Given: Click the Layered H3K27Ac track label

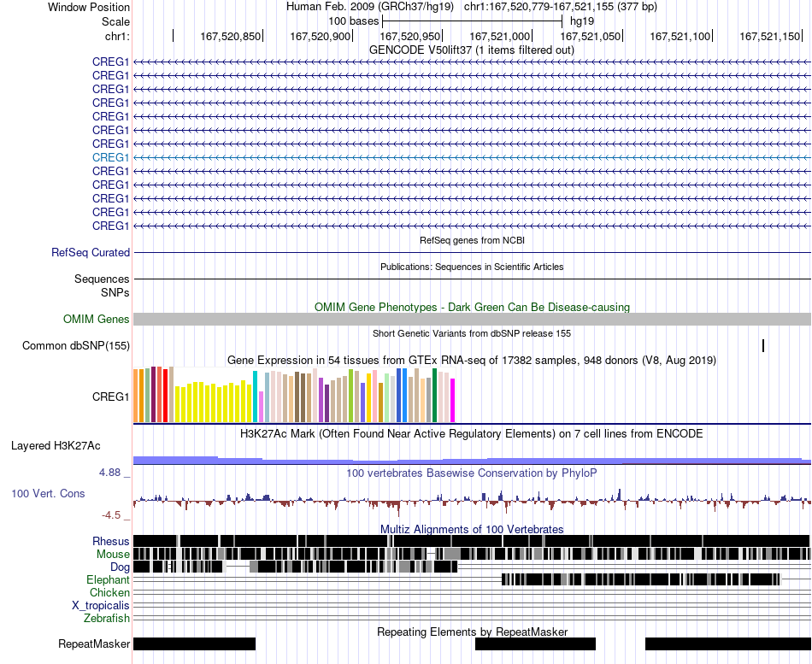Looking at the screenshot, I should click(x=56, y=445).
